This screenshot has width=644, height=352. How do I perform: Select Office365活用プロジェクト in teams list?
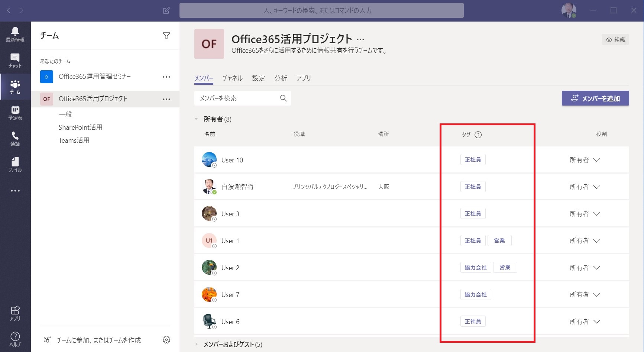pyautogui.click(x=105, y=99)
